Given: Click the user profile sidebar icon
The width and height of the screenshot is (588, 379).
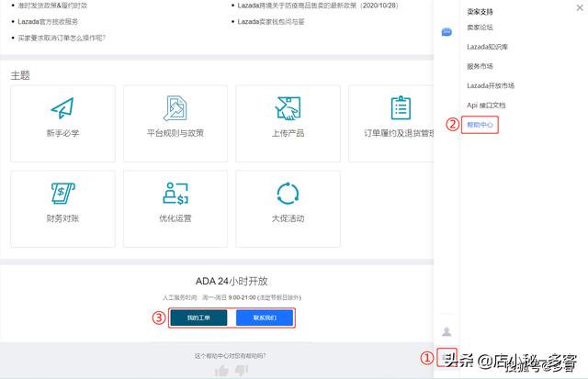Looking at the screenshot, I should (x=447, y=331).
